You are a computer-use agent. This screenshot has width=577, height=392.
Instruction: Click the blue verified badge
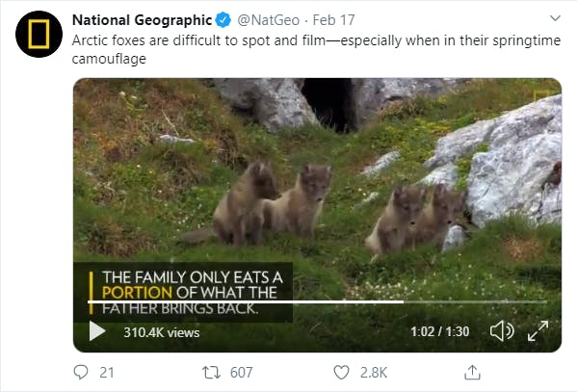223,20
